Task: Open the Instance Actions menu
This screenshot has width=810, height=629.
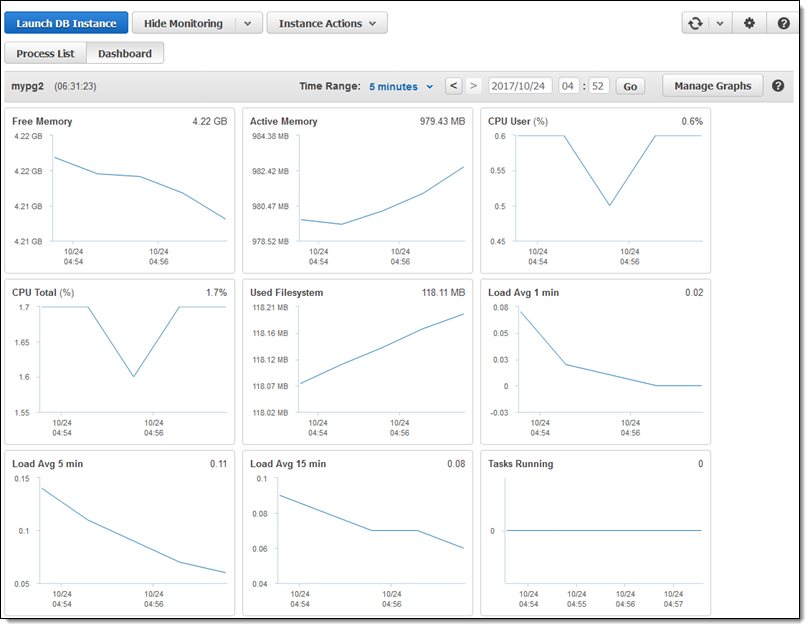Action: pos(327,23)
